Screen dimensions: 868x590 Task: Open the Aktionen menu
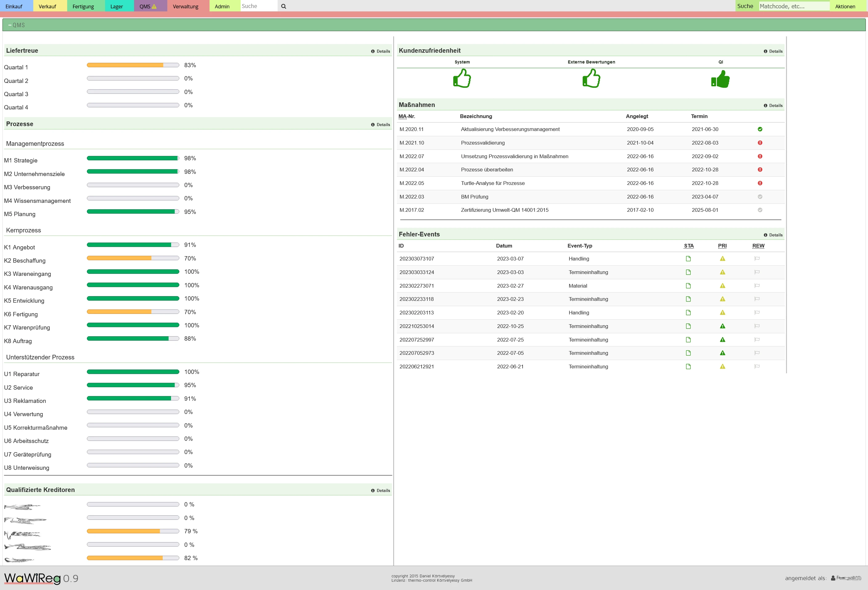tap(845, 6)
